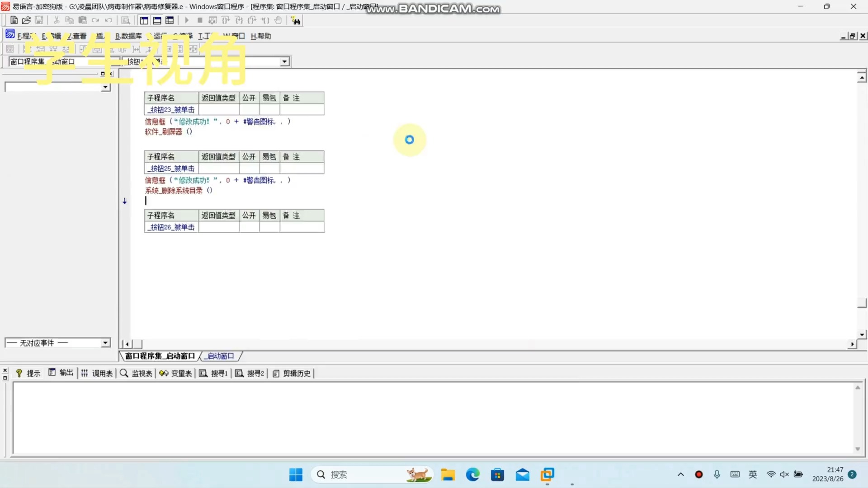868x488 pixels.
Task: Click the editor vertical scrollbar down arrow
Action: [x=862, y=334]
